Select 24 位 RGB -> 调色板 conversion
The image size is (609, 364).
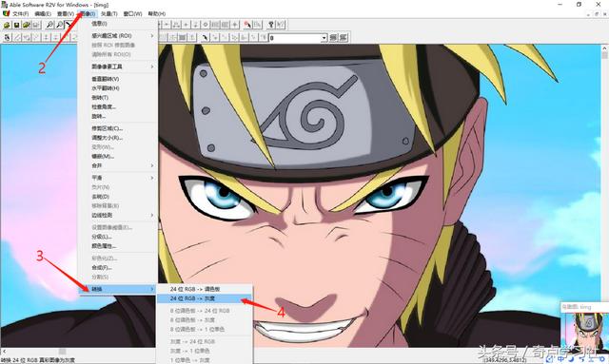[205, 289]
